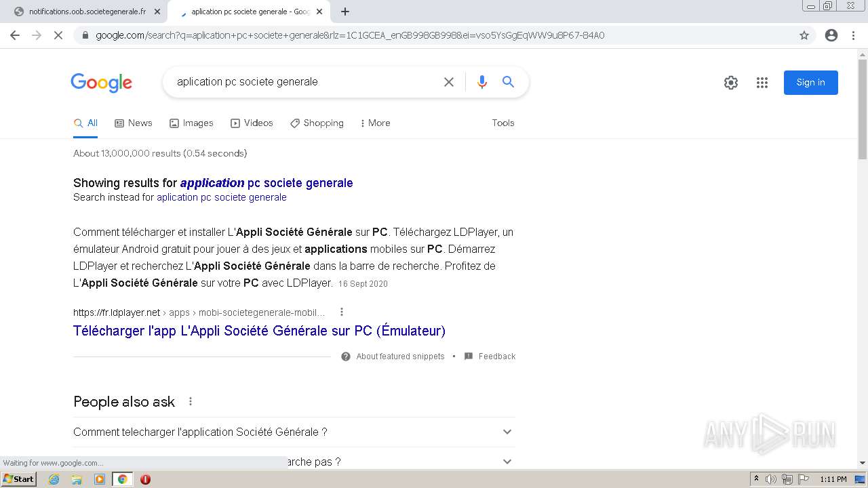The width and height of the screenshot is (868, 488).
Task: Click the red Opera taskbar icon
Action: click(x=145, y=479)
